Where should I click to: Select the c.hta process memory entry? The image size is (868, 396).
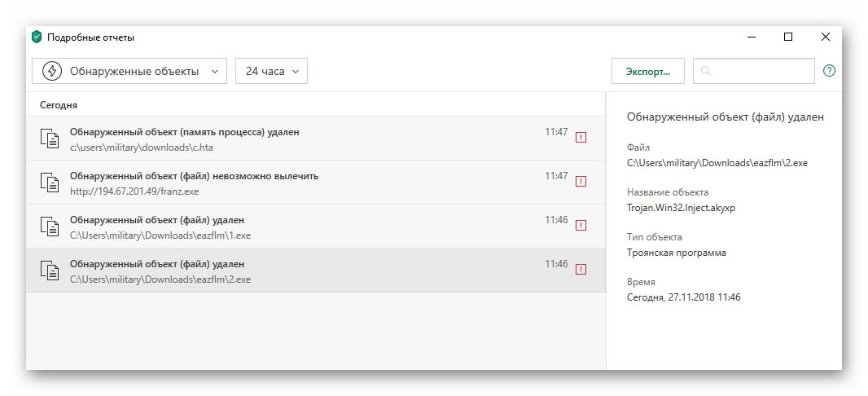click(316, 139)
